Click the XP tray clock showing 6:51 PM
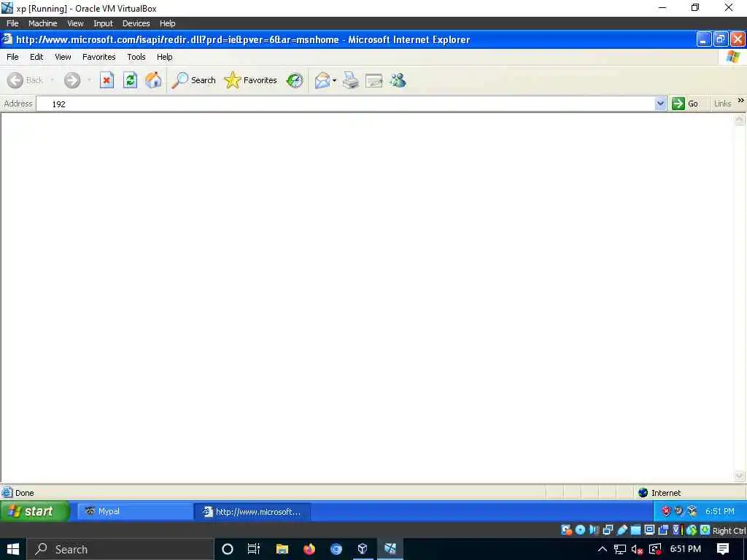 click(719, 511)
